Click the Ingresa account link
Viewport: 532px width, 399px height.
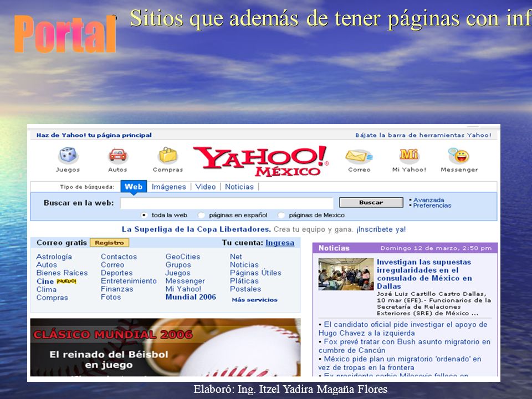[280, 243]
